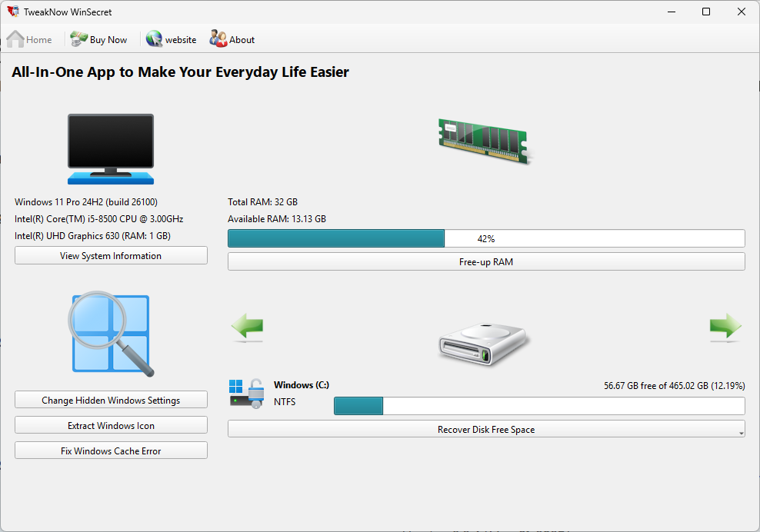Expand the Recover Disk Free Space dropdown arrow
The width and height of the screenshot is (760, 532).
click(741, 433)
